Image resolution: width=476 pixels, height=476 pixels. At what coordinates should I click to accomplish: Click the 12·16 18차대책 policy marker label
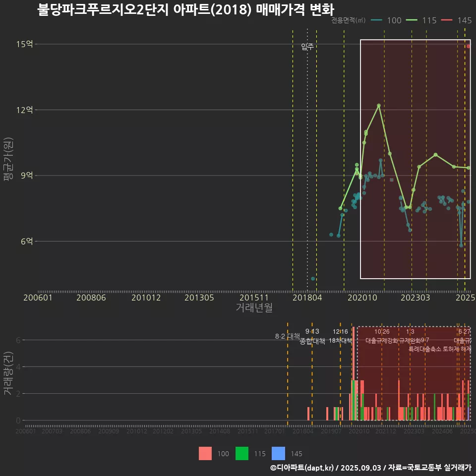coord(340,336)
